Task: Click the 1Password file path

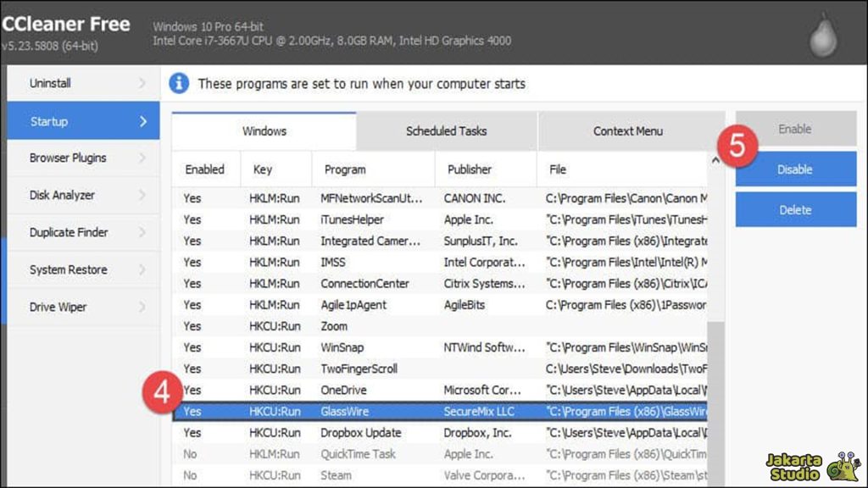Action: tap(626, 305)
